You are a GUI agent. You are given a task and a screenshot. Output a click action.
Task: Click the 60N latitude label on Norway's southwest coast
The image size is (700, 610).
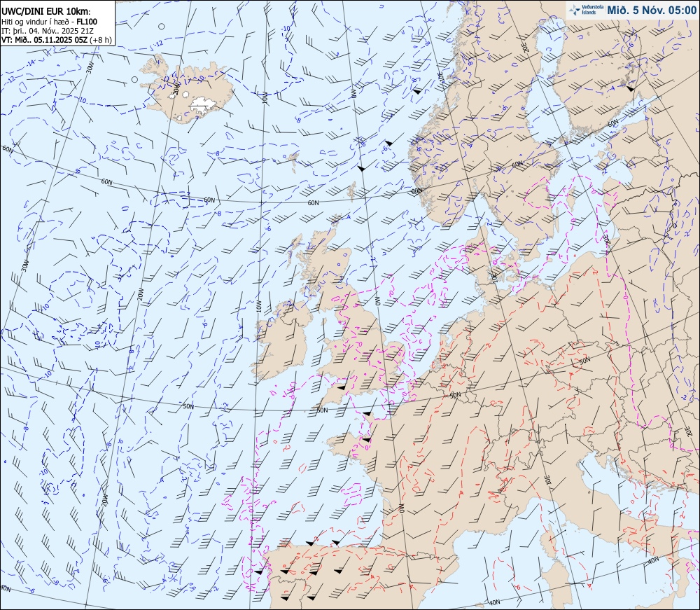coord(416,191)
